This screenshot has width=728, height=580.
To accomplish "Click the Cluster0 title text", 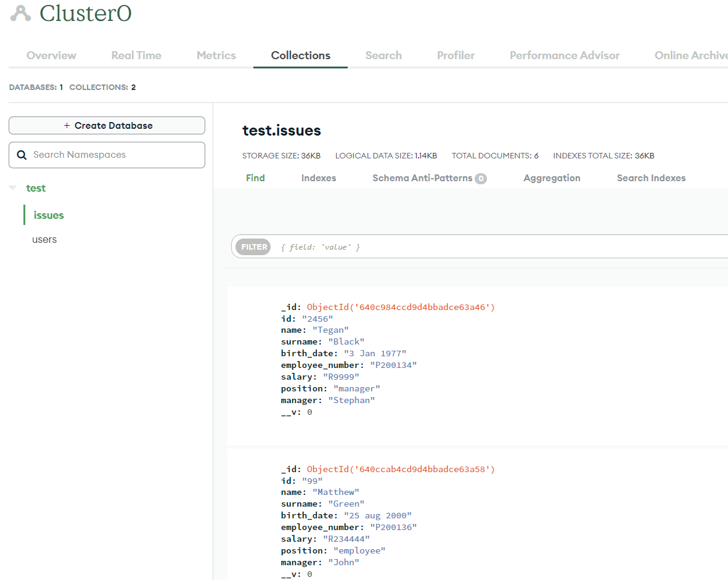I will (86, 14).
